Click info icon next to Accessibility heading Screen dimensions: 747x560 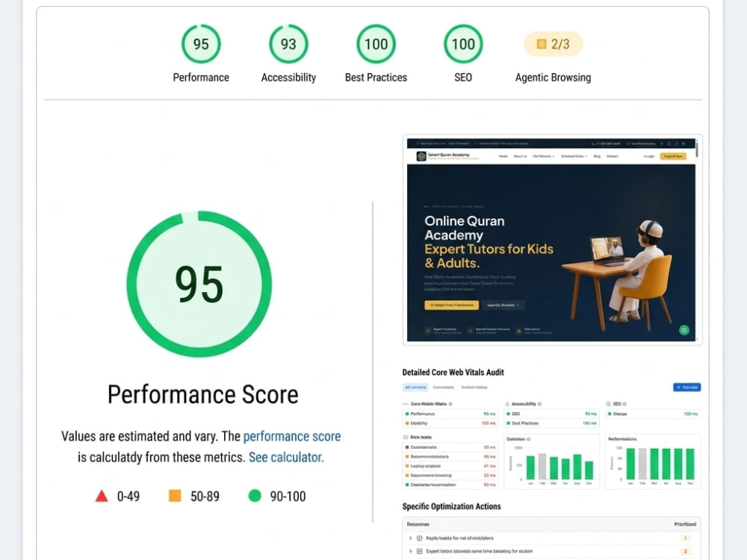[539, 404]
